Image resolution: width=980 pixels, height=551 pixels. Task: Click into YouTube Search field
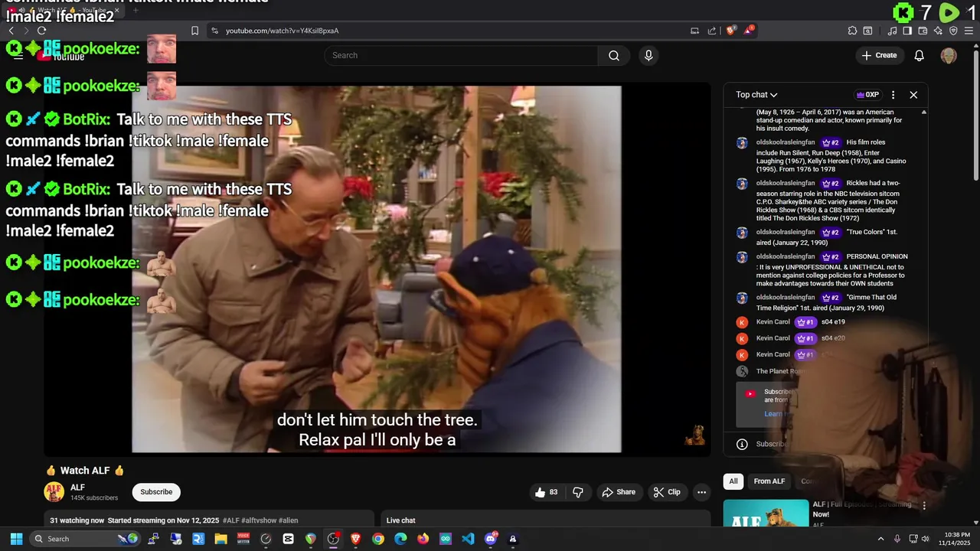[461, 55]
